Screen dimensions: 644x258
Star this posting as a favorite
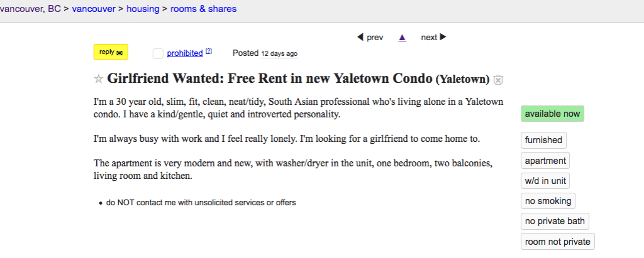coord(98,79)
